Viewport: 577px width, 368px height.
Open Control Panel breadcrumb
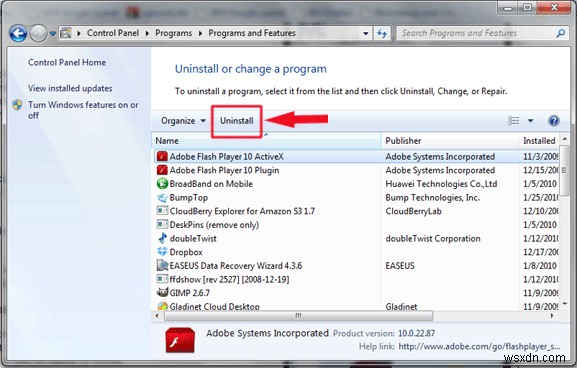[113, 33]
